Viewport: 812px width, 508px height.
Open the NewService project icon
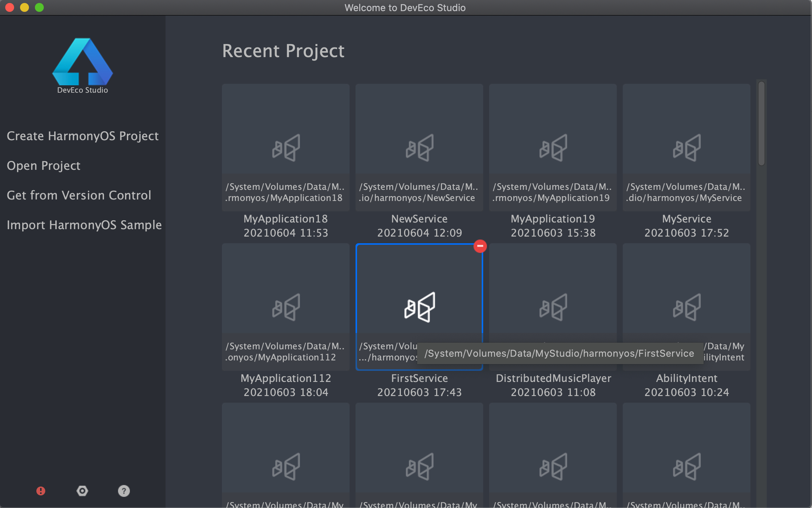click(x=419, y=148)
